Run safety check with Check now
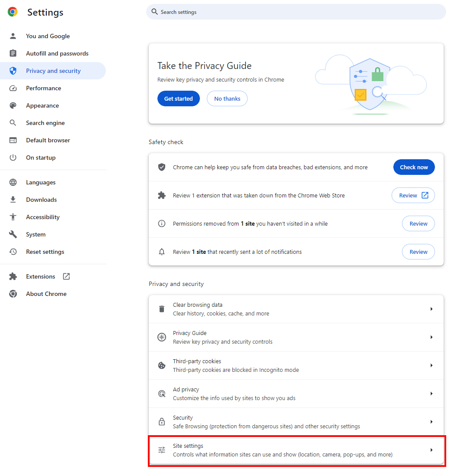 click(x=414, y=167)
